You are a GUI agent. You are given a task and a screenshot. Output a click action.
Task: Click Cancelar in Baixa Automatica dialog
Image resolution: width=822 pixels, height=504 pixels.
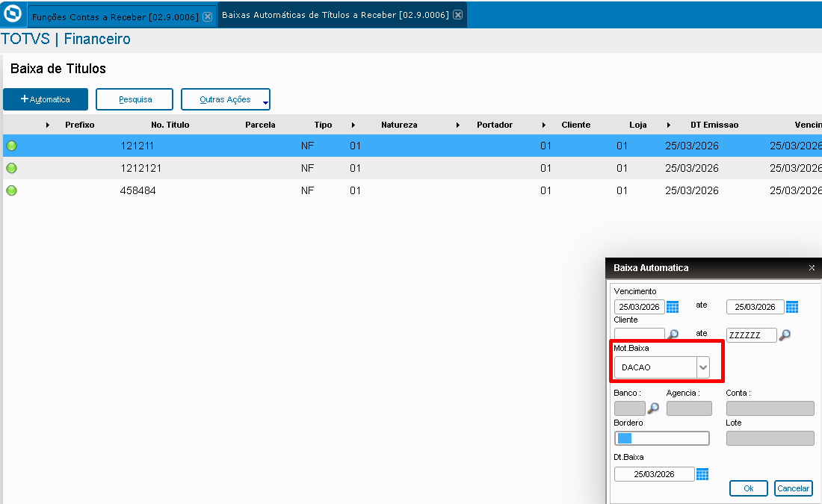(793, 488)
